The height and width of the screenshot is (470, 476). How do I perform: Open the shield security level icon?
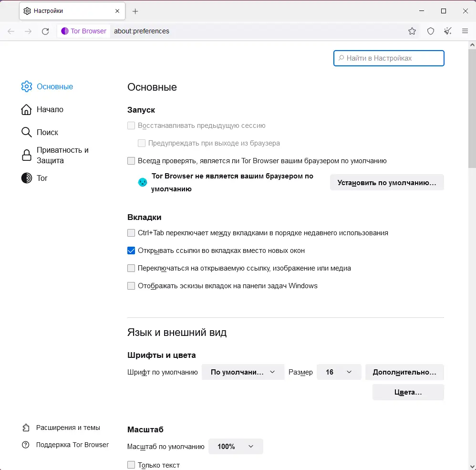point(431,31)
